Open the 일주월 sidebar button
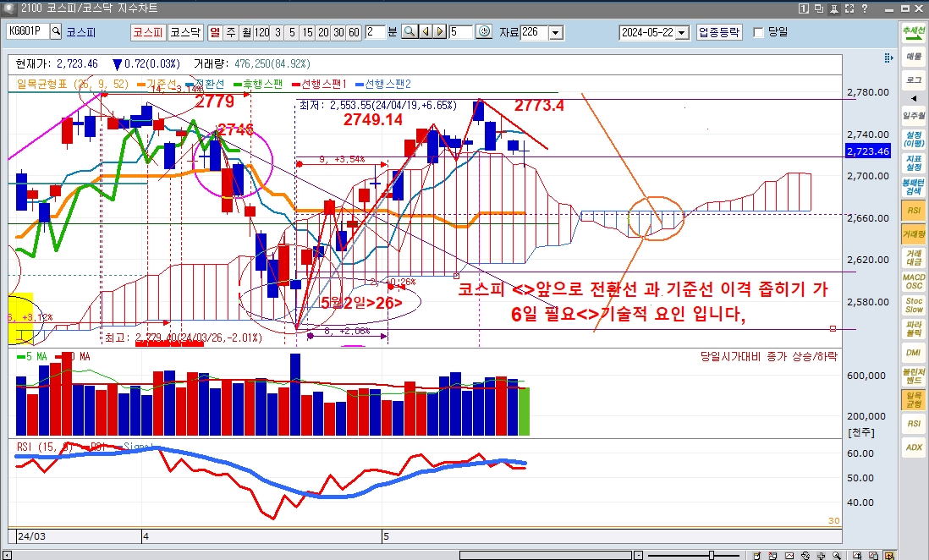 [x=914, y=116]
